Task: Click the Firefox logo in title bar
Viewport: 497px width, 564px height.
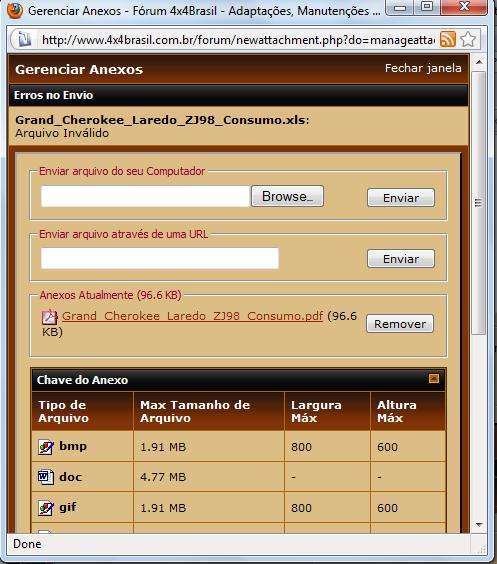Action: point(14,10)
